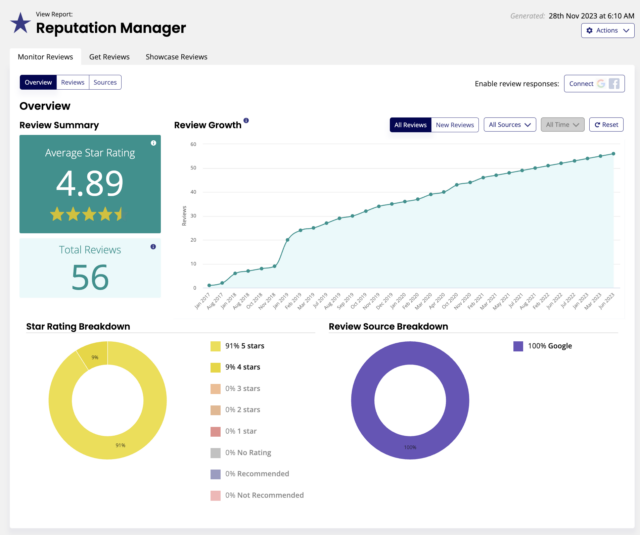Click the yellow 5 stars legend swatch
Viewport: 640px width, 535px height.
click(215, 346)
